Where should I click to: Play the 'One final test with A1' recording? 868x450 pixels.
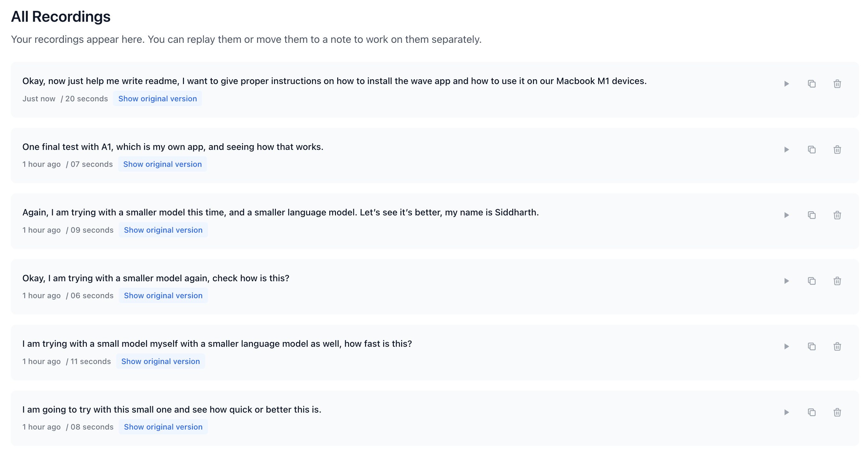click(787, 150)
